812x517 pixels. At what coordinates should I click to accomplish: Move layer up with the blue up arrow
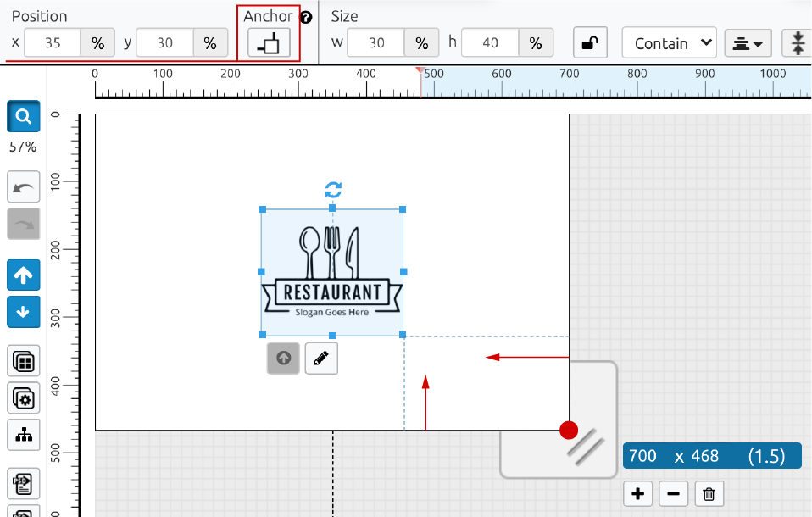(23, 275)
